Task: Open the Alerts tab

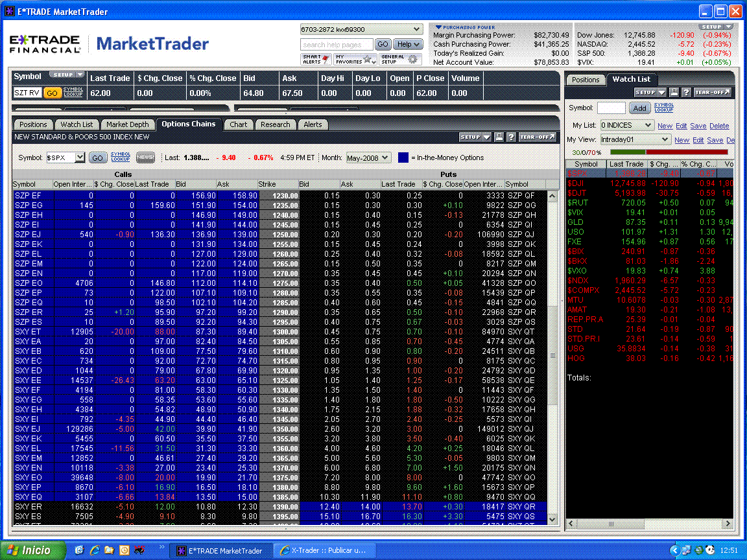Action: pyautogui.click(x=313, y=124)
